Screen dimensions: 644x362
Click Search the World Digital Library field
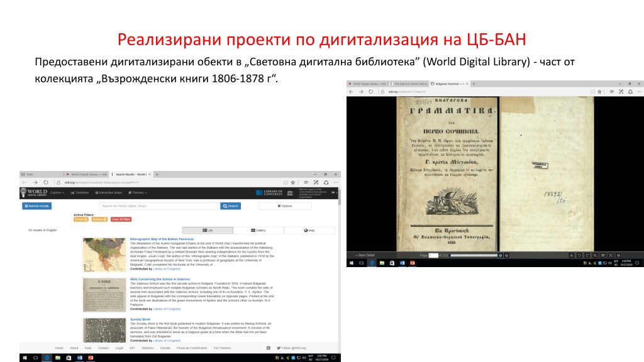point(159,206)
